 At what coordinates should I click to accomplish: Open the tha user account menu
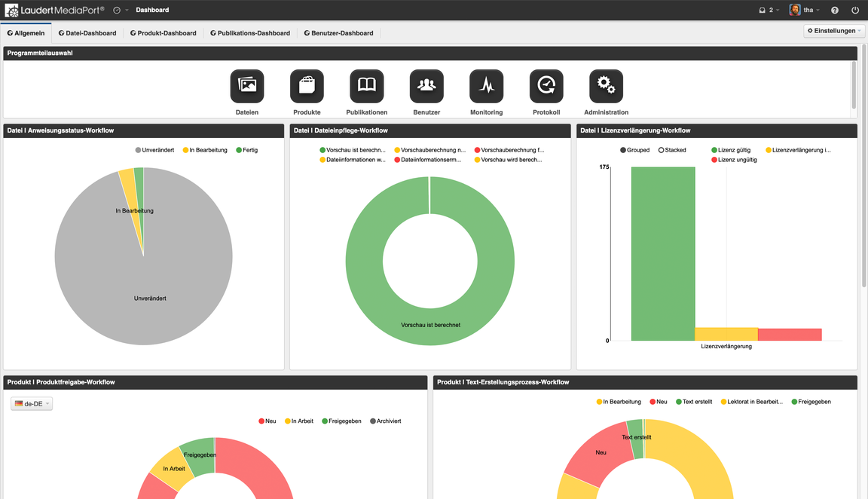pos(805,11)
